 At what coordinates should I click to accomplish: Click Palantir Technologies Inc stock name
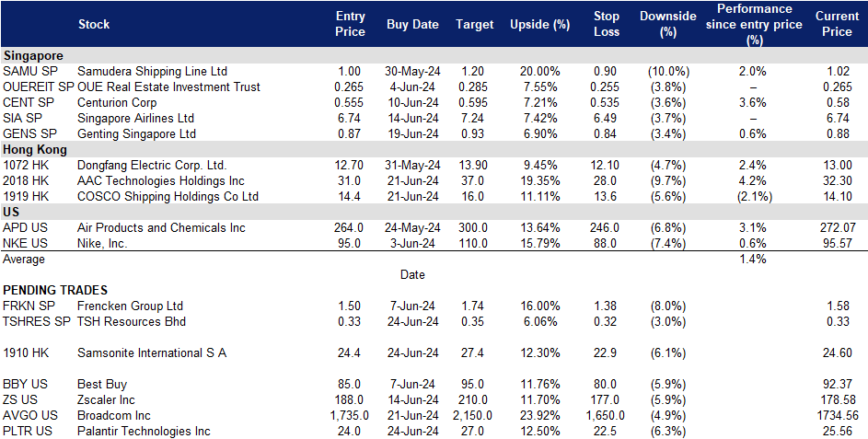(x=144, y=431)
